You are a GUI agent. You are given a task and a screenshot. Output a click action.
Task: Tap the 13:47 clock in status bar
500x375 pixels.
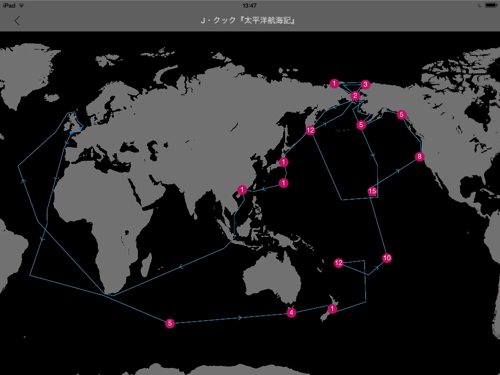tap(249, 5)
